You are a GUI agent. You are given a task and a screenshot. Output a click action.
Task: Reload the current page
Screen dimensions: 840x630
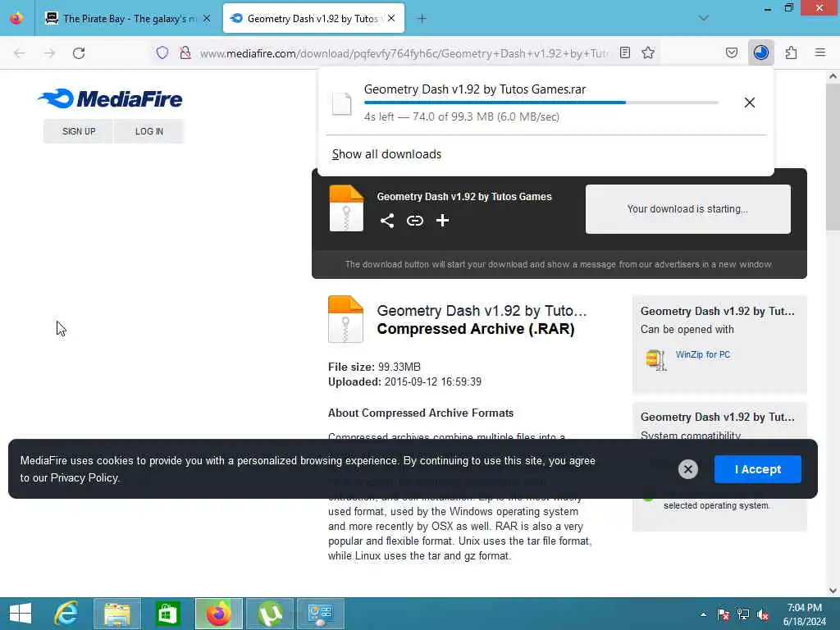tap(79, 53)
